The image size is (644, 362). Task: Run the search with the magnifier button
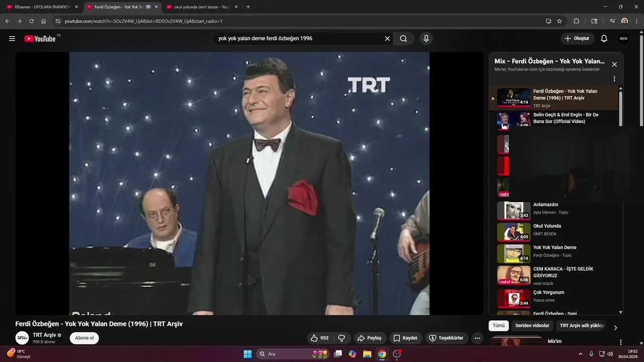click(404, 39)
